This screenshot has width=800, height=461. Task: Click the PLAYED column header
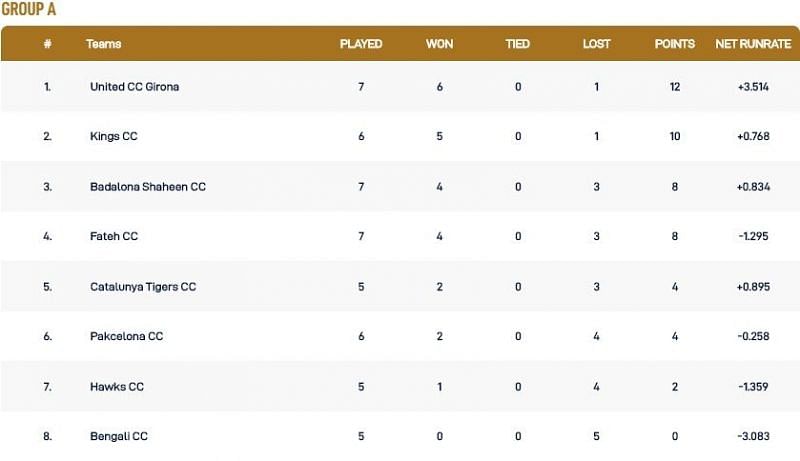tap(361, 45)
